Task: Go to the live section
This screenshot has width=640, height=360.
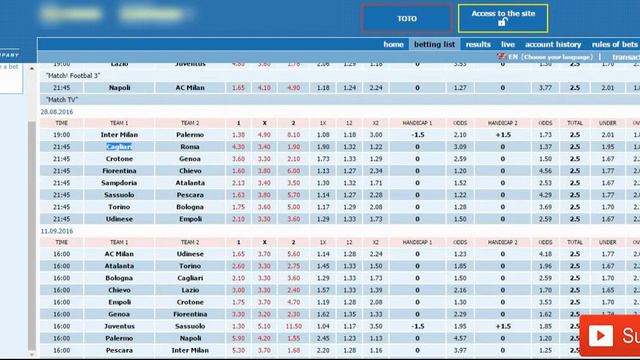Action: pyautogui.click(x=508, y=44)
